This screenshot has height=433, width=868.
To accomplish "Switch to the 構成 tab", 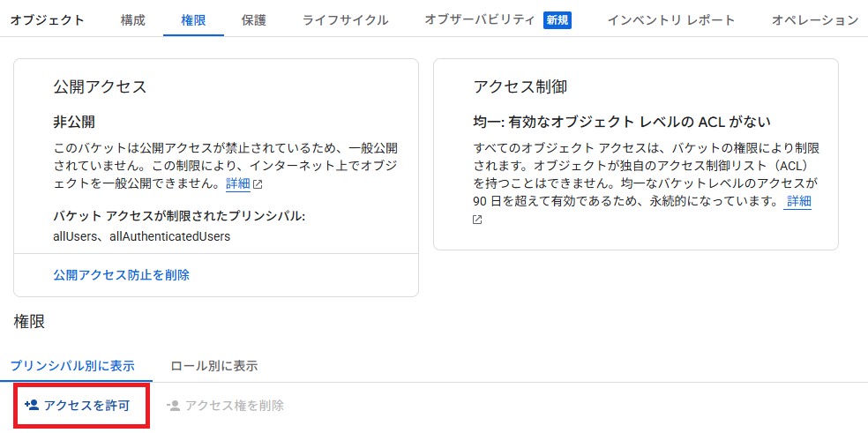I will (x=133, y=20).
